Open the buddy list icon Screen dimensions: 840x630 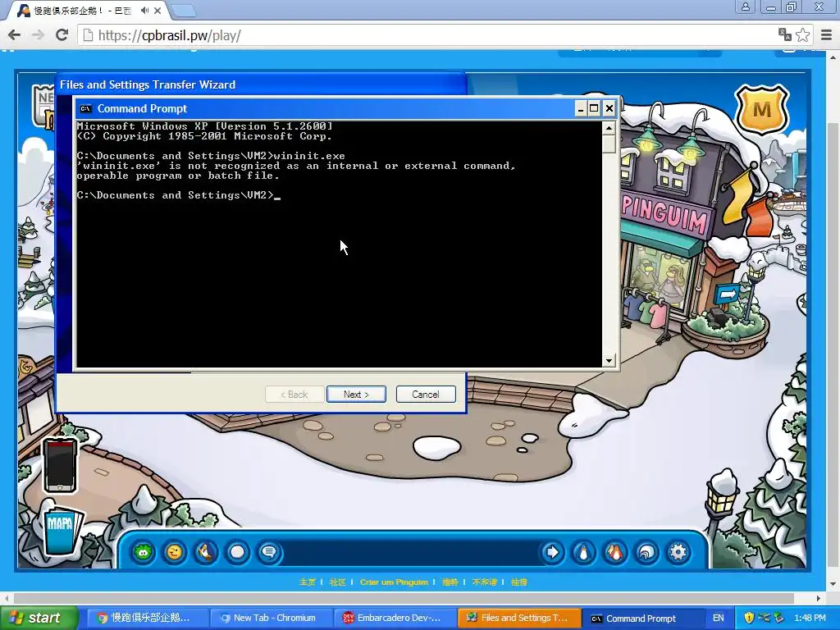click(615, 552)
